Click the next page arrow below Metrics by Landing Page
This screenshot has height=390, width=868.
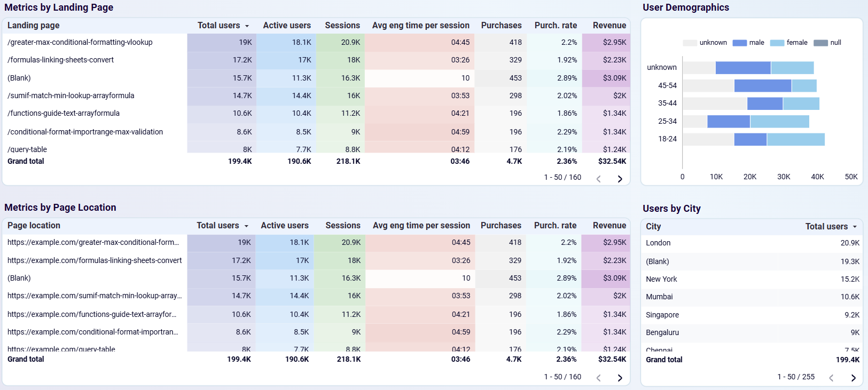pos(620,179)
